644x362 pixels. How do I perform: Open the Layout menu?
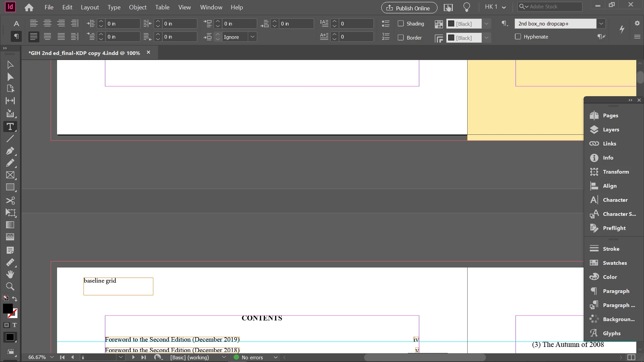[x=90, y=7]
